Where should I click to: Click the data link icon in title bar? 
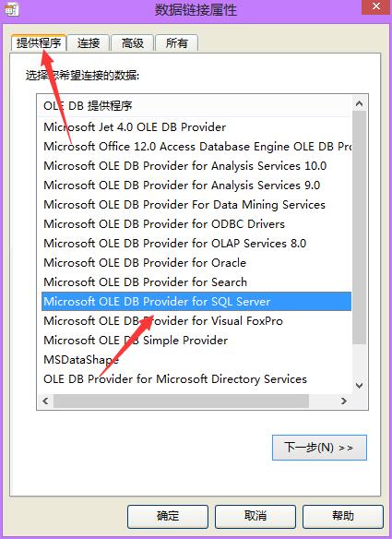11,9
